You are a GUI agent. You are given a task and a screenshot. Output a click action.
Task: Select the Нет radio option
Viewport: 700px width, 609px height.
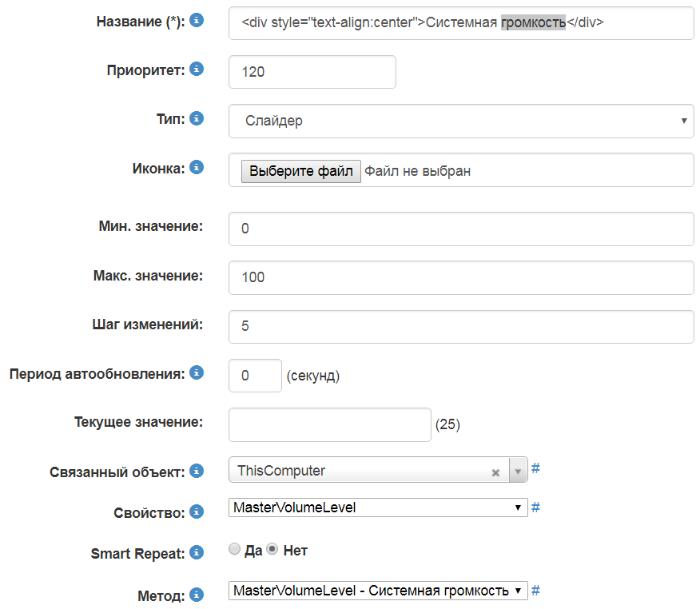coord(272,549)
